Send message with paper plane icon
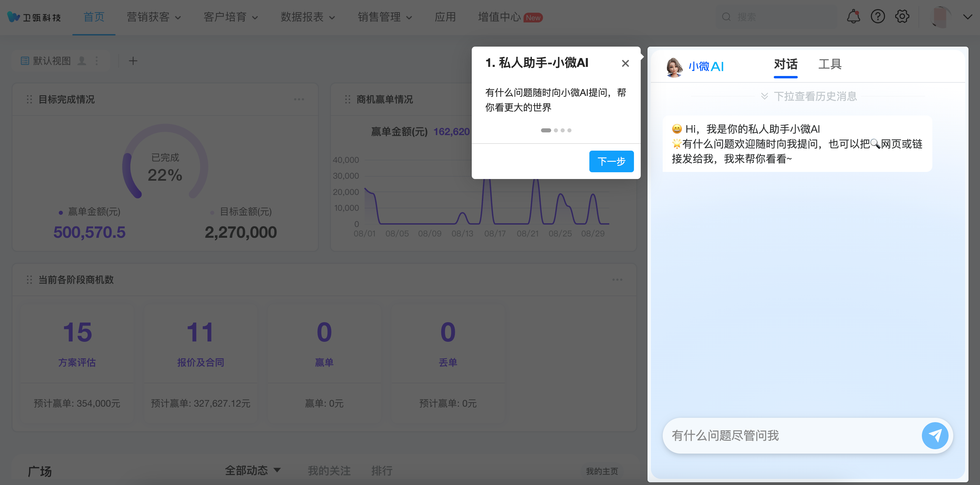Image resolution: width=980 pixels, height=485 pixels. pyautogui.click(x=935, y=436)
